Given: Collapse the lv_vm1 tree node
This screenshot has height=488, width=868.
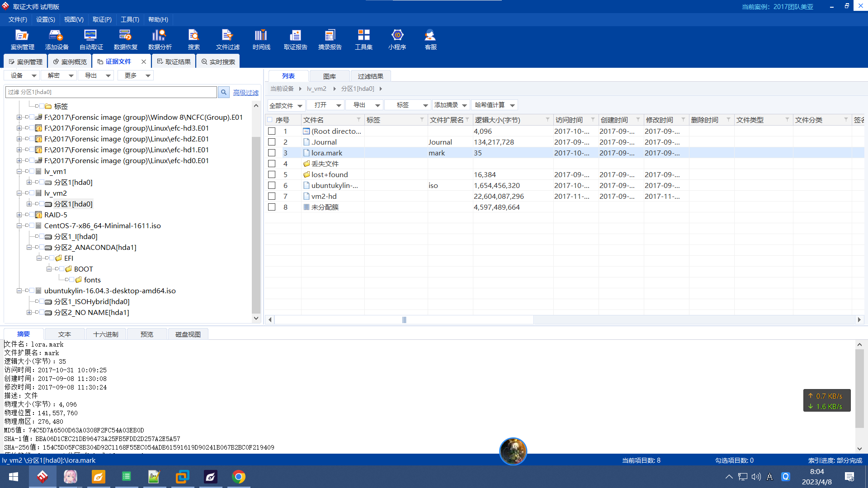Looking at the screenshot, I should [x=19, y=171].
